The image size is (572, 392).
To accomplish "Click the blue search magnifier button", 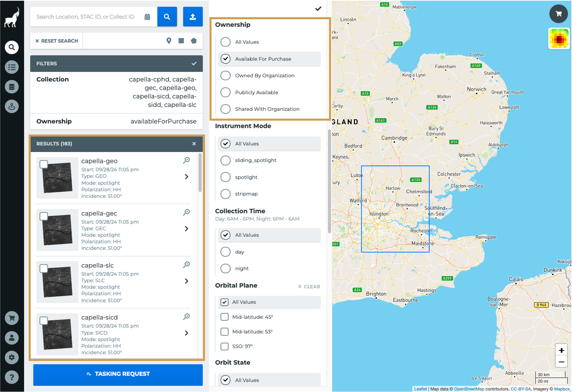I will tap(167, 16).
